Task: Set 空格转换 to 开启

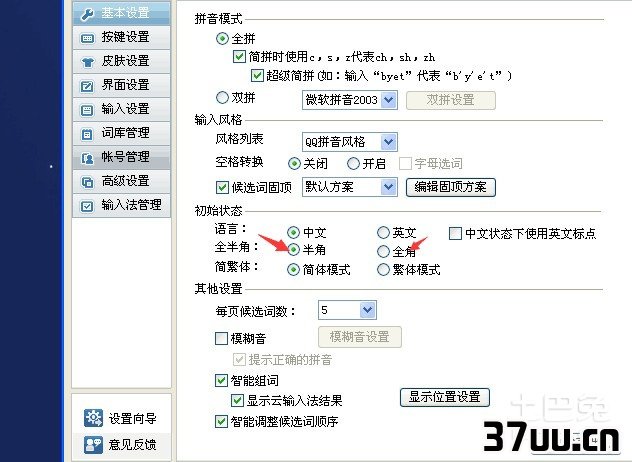Action: point(353,163)
